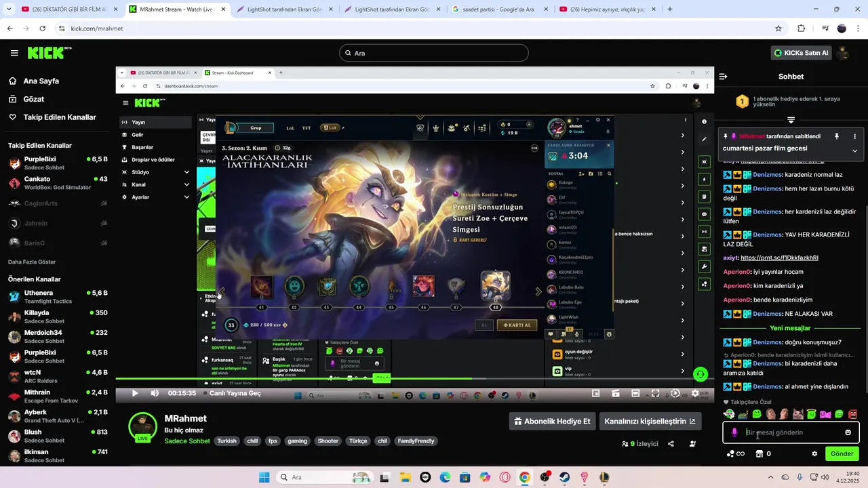Screen dimensions: 868x488
Task: Open the prnt.sc link from axiyt
Action: click(x=779, y=258)
